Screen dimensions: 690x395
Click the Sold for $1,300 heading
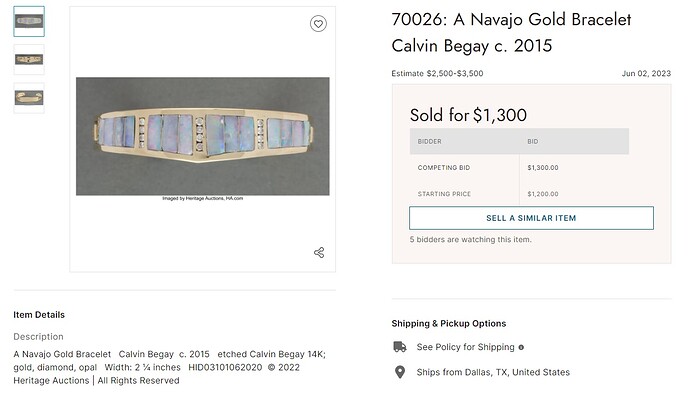[x=468, y=115]
